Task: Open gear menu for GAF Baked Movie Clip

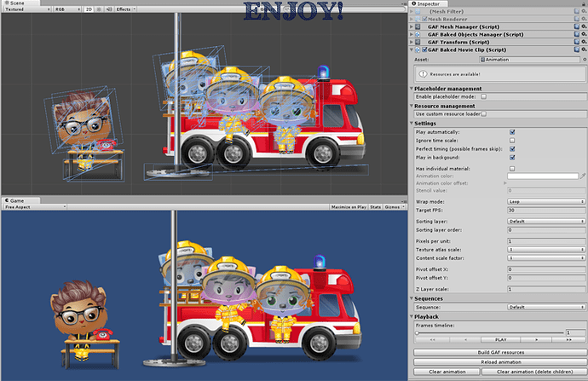Action: [x=584, y=49]
